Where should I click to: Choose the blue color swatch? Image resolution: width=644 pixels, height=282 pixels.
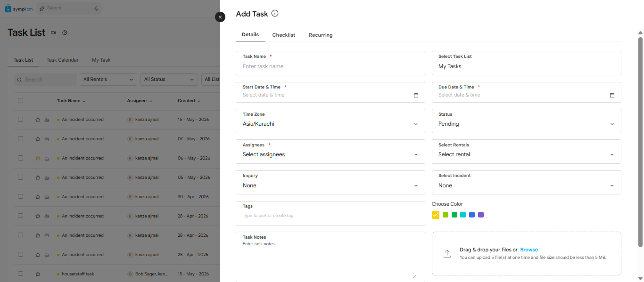point(472,215)
